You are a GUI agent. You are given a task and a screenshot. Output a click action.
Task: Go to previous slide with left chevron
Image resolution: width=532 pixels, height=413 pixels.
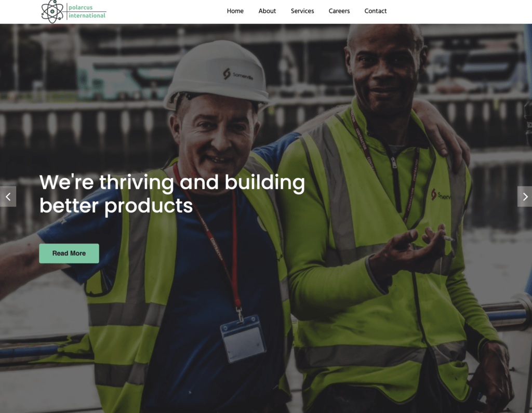8,196
